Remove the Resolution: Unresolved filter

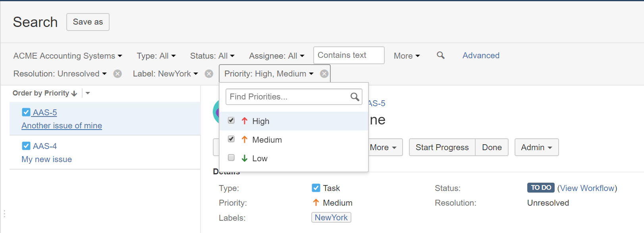point(118,74)
